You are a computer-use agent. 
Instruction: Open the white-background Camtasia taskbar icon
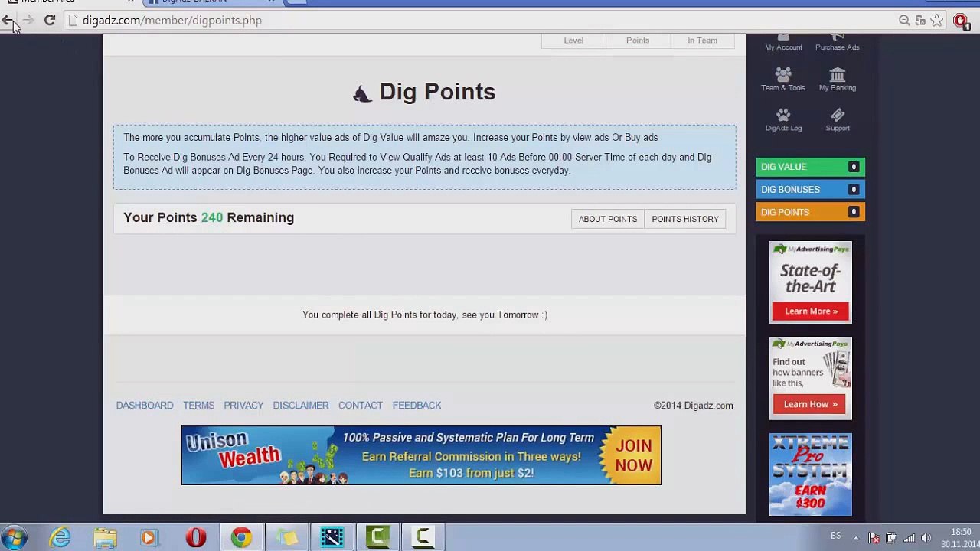[x=422, y=537]
